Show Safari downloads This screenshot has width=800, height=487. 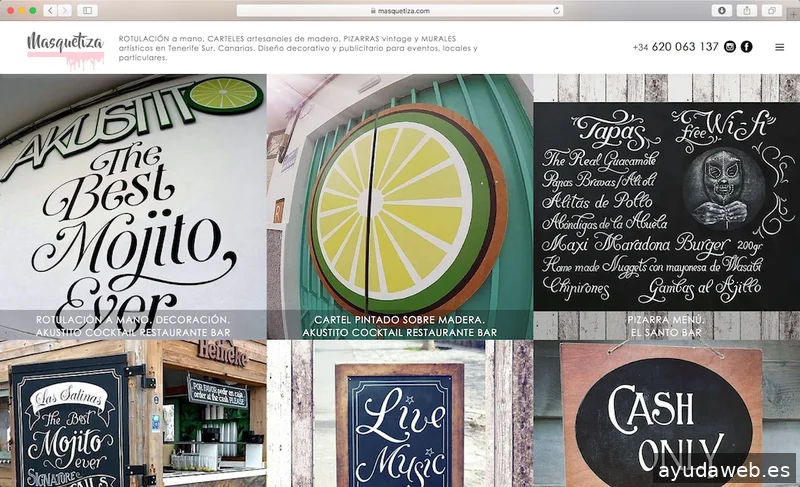coord(722,10)
